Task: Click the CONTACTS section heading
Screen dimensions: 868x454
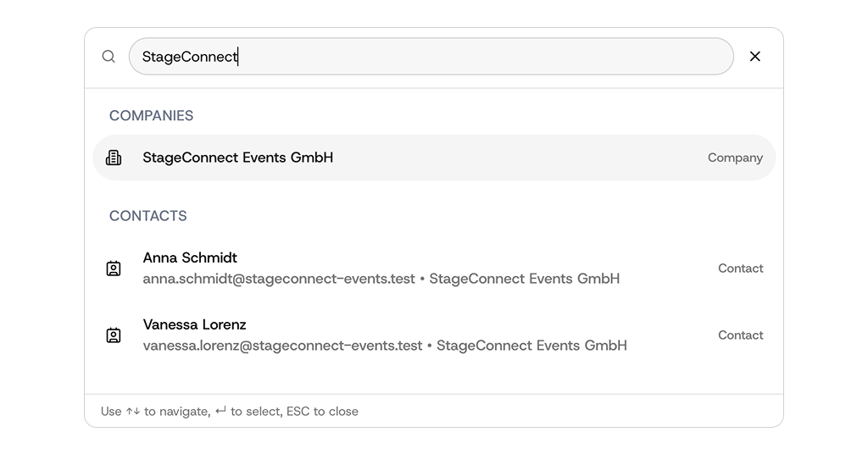Action: tap(147, 216)
